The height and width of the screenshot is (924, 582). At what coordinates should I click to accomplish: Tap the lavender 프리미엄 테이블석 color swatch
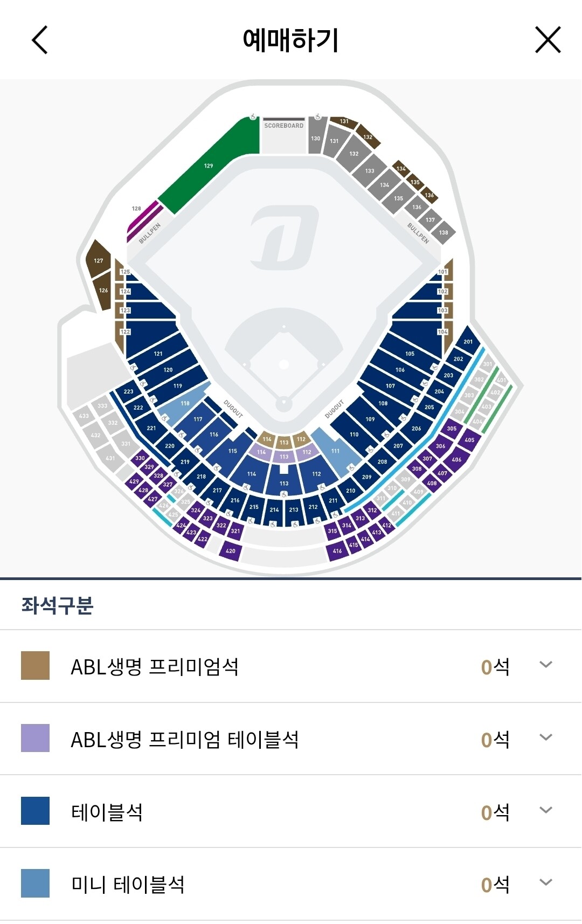click(35, 738)
